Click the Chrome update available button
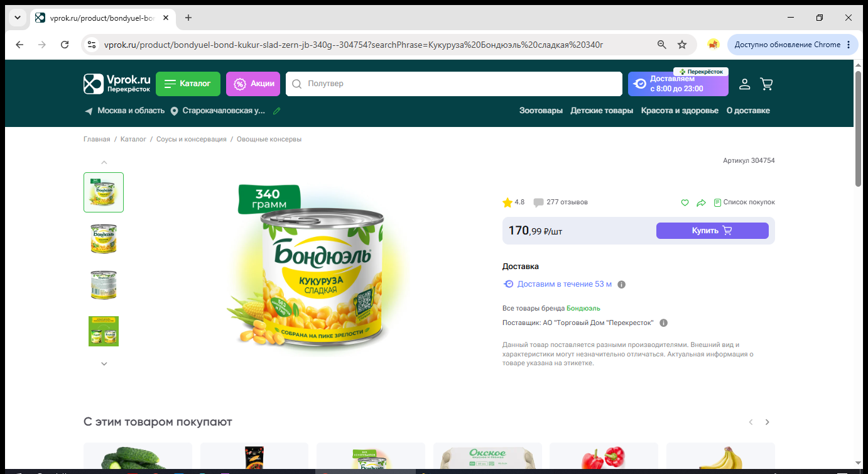This screenshot has height=474, width=868. [793, 45]
